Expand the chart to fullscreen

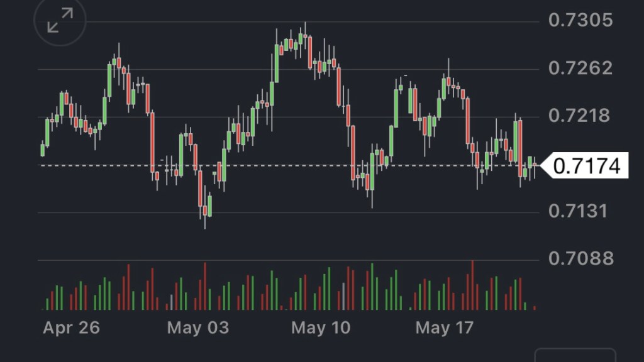tap(60, 20)
